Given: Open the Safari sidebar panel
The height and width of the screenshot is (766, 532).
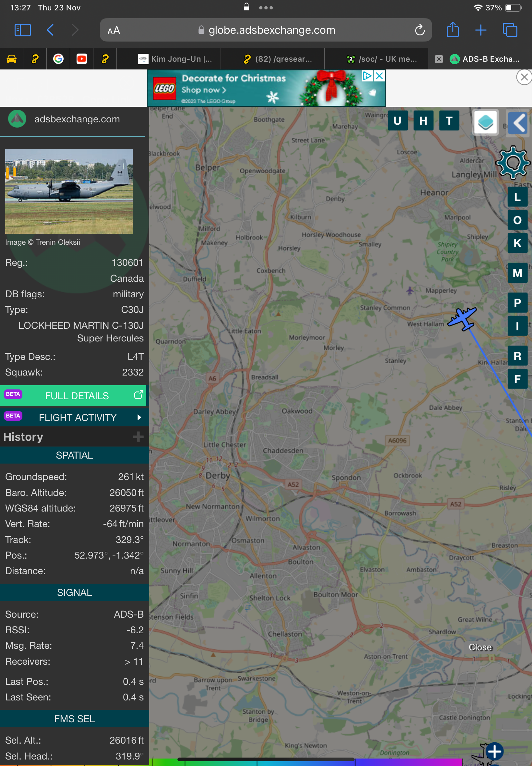Looking at the screenshot, I should pos(23,30).
